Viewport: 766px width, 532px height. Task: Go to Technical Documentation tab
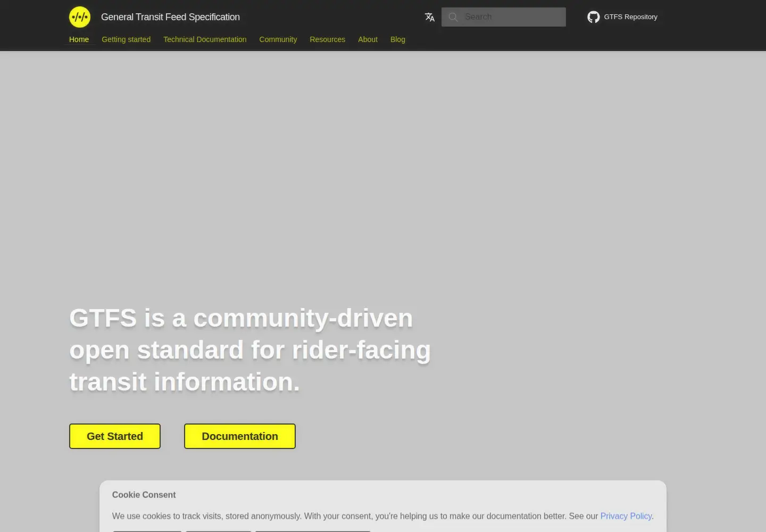[x=205, y=39]
